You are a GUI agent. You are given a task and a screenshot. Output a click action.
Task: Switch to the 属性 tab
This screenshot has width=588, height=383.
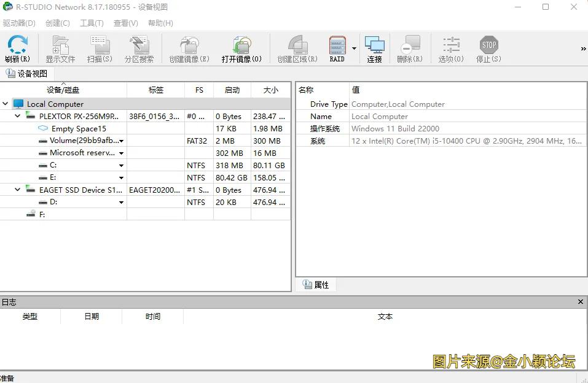point(315,284)
